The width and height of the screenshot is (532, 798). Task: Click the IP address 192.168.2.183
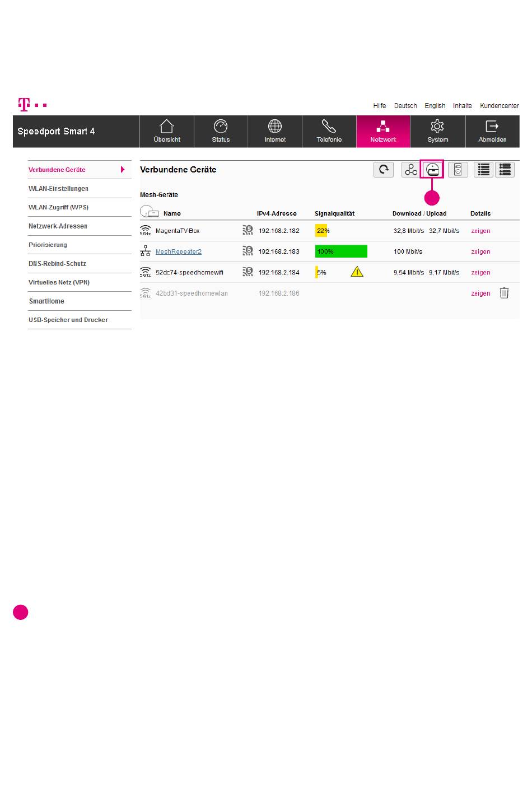(279, 251)
